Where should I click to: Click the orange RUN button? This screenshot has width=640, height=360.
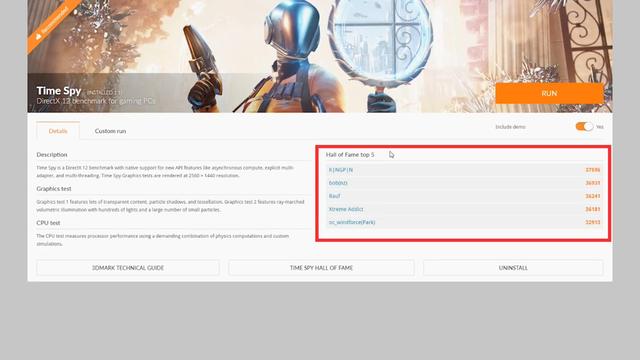[x=549, y=93]
